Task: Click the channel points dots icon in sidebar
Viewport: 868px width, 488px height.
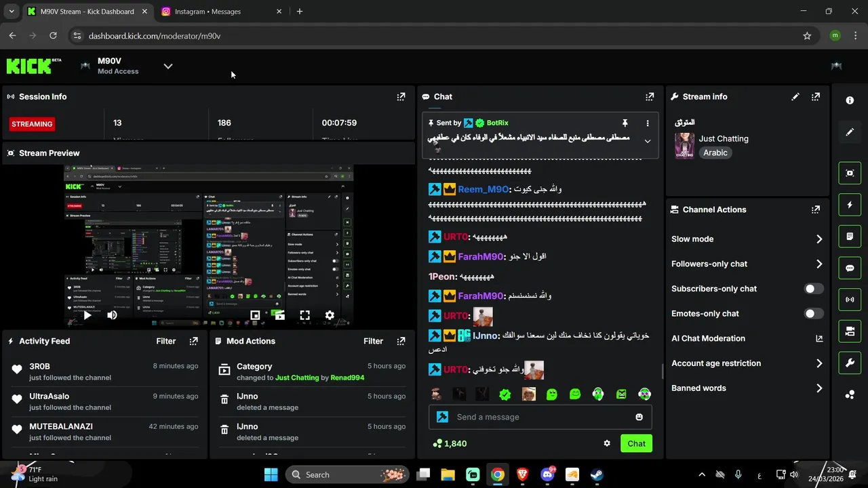Action: click(x=850, y=394)
